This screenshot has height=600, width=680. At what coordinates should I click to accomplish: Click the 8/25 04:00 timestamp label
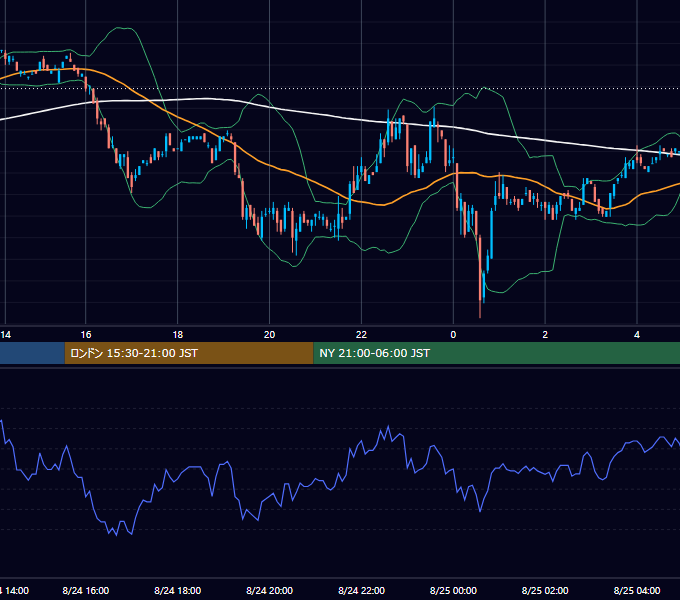637,590
